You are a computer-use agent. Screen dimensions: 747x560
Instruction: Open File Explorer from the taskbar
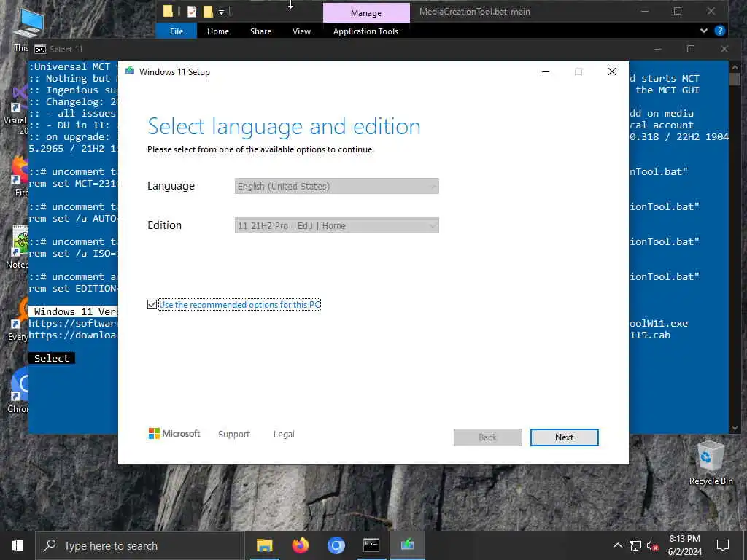(264, 545)
